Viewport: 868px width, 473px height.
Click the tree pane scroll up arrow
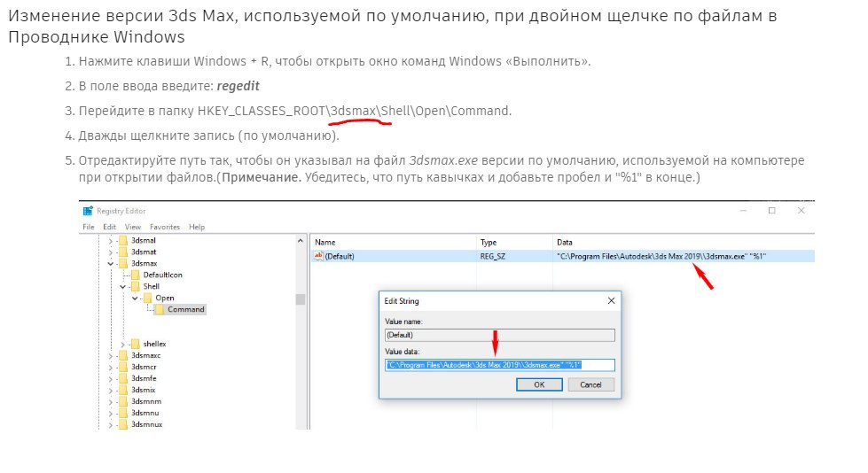tap(301, 241)
